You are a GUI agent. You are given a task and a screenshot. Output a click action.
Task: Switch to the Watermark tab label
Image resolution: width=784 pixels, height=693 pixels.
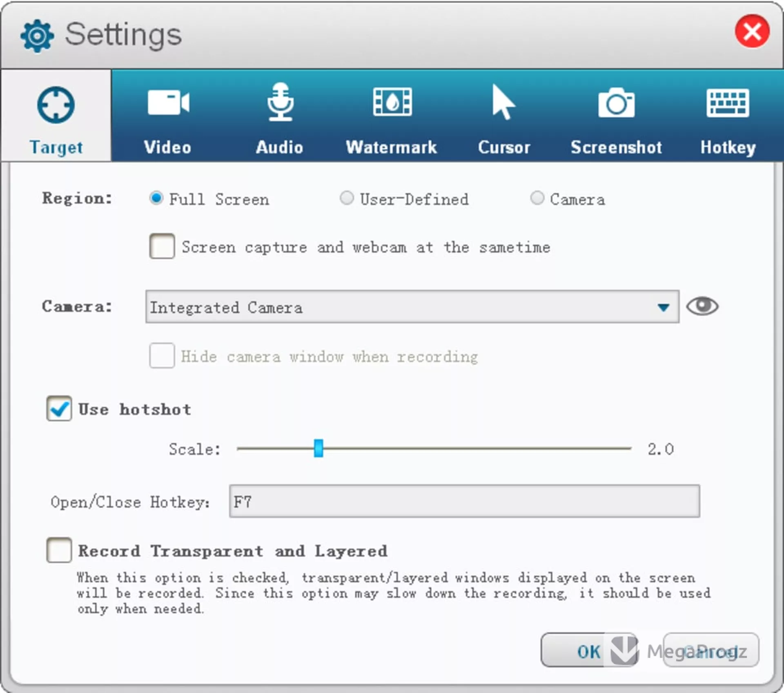(392, 147)
